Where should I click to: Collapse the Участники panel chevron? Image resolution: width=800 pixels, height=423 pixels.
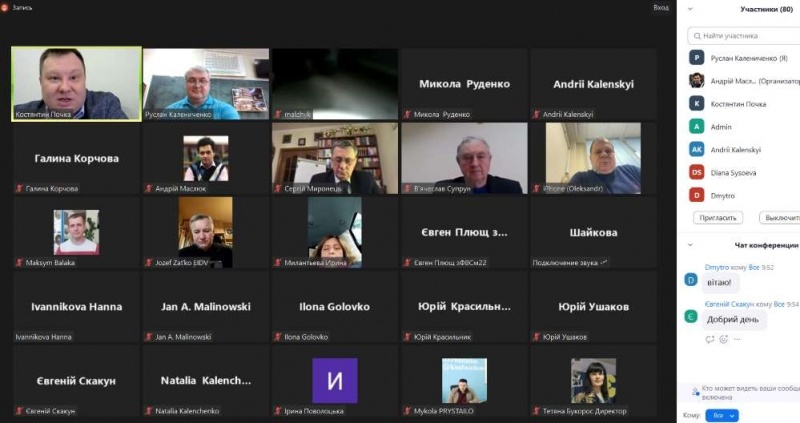coord(690,9)
